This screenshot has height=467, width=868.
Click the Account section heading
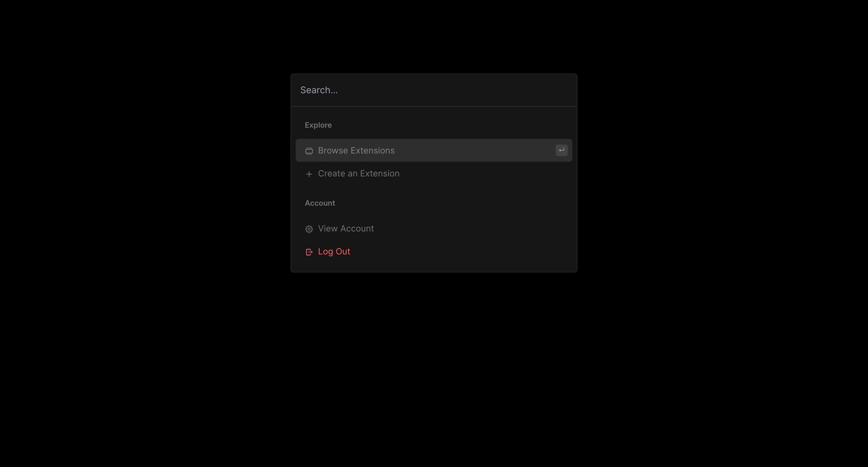coord(320,203)
